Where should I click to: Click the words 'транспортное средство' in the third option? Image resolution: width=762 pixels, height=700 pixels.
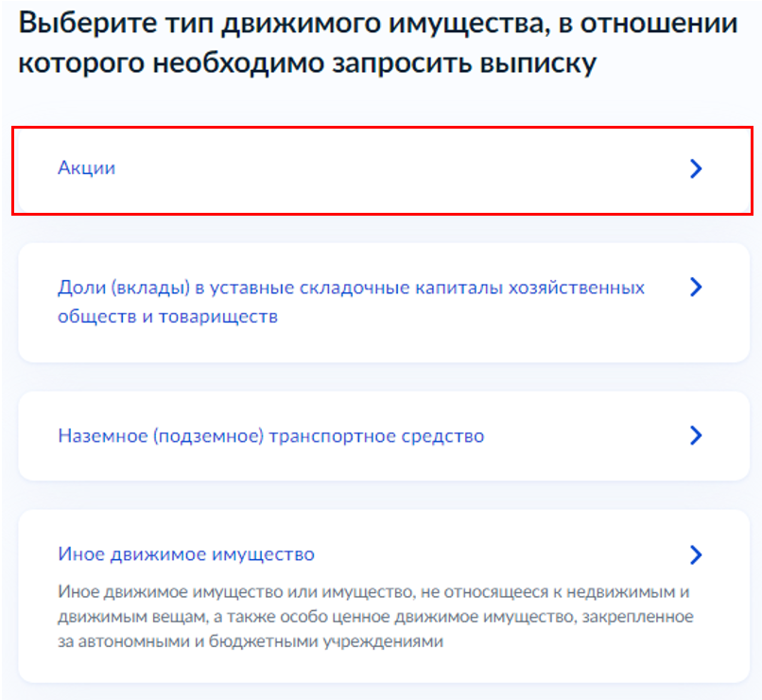point(376,436)
